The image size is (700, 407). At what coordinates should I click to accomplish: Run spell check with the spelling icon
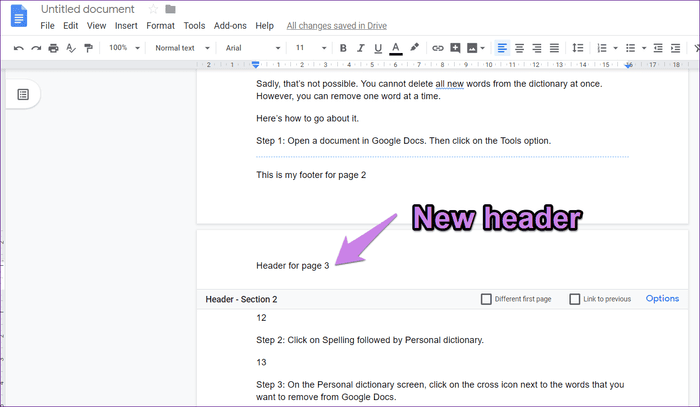(x=71, y=48)
